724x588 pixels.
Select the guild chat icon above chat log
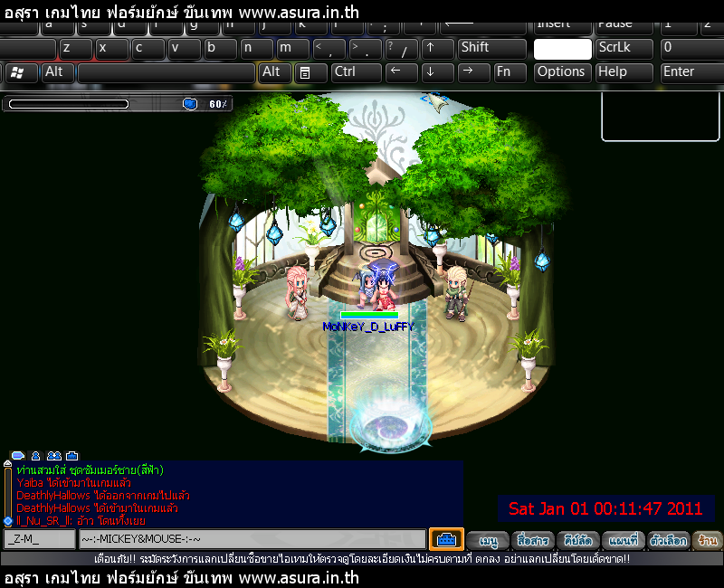tap(72, 455)
